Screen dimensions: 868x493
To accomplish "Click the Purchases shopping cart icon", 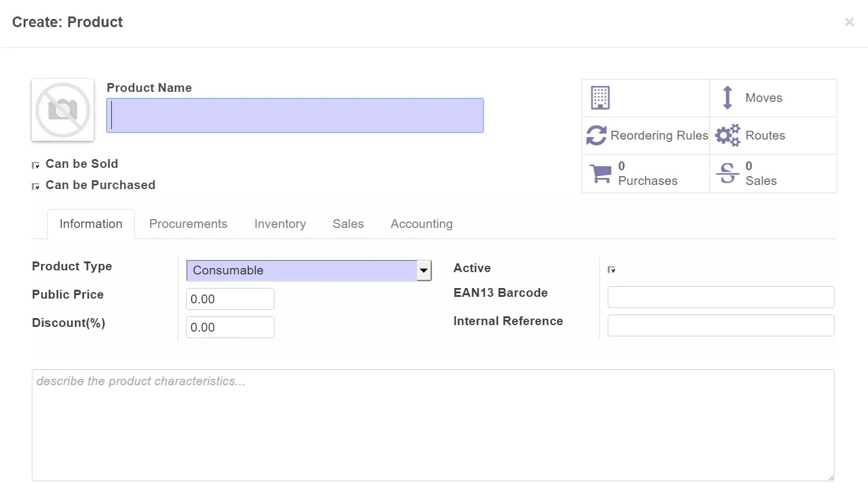I will point(600,174).
